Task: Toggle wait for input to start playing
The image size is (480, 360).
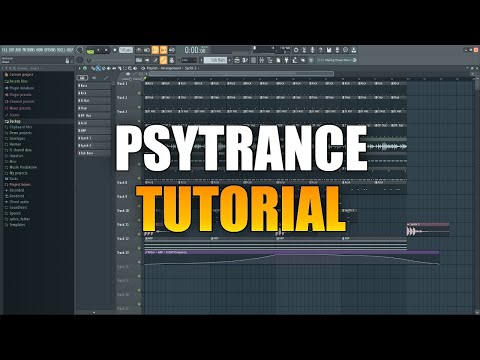Action: (x=147, y=50)
